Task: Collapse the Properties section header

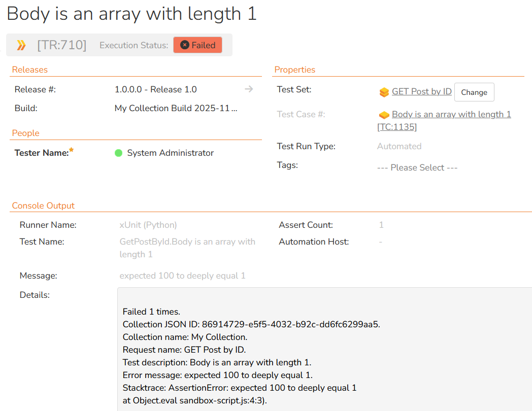Action: point(295,70)
